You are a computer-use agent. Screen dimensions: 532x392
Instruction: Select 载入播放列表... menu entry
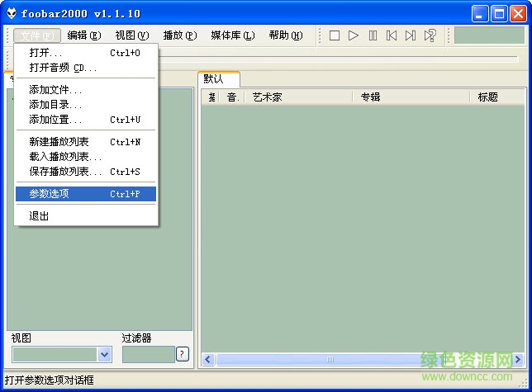point(86,157)
